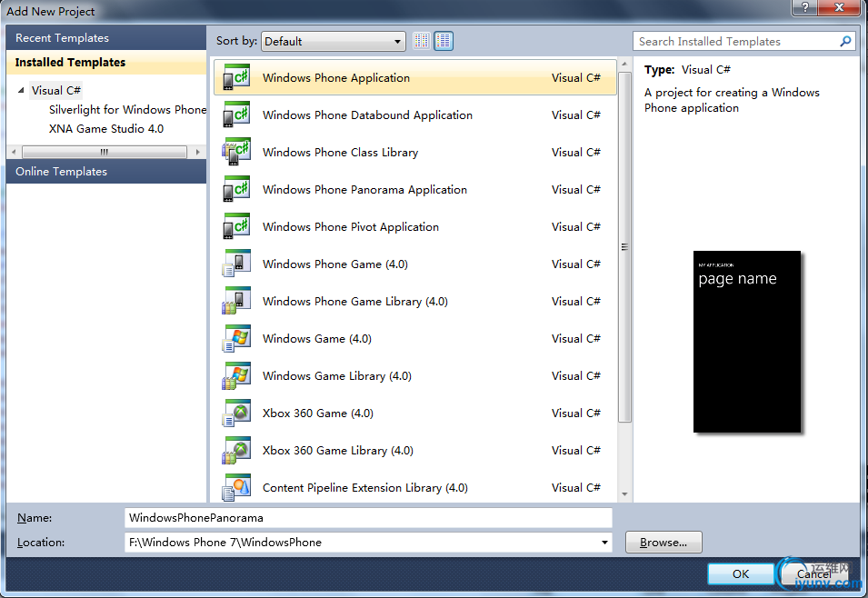
Task: Select the 'Windows Phone Game Library (4.0)' text
Action: pyautogui.click(x=354, y=301)
